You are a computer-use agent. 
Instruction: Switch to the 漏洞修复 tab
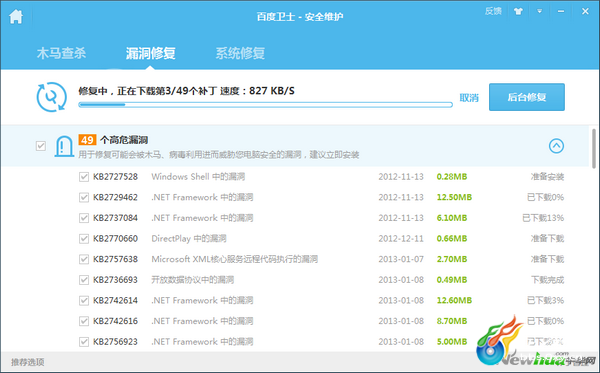150,53
